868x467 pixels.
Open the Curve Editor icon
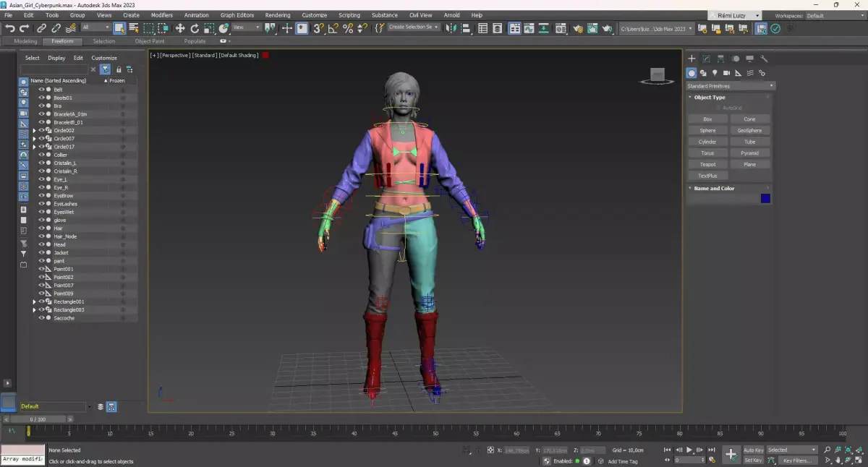[x=529, y=28]
